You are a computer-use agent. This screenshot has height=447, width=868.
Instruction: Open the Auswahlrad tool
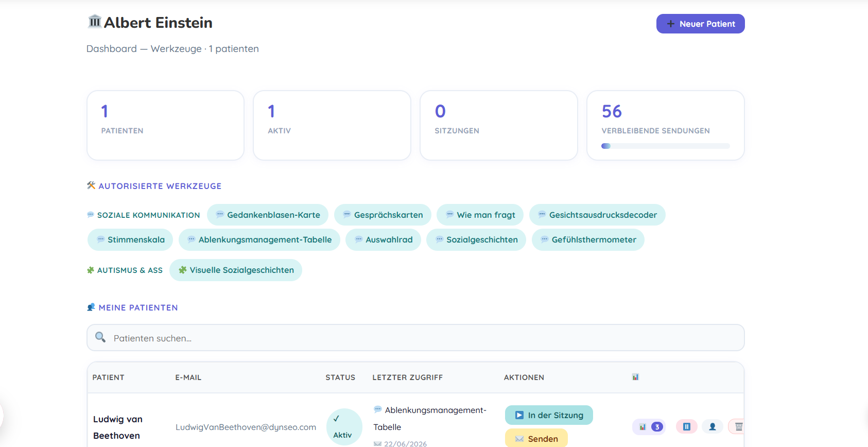click(383, 239)
